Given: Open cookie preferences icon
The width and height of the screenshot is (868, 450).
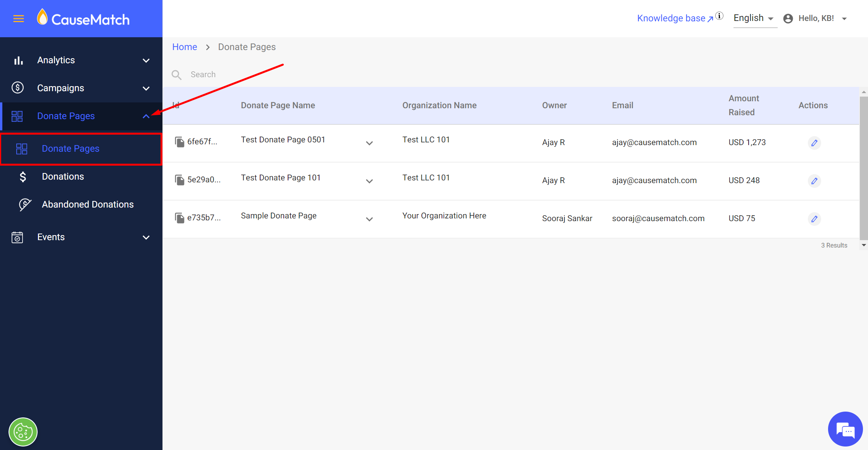Looking at the screenshot, I should click(x=23, y=432).
